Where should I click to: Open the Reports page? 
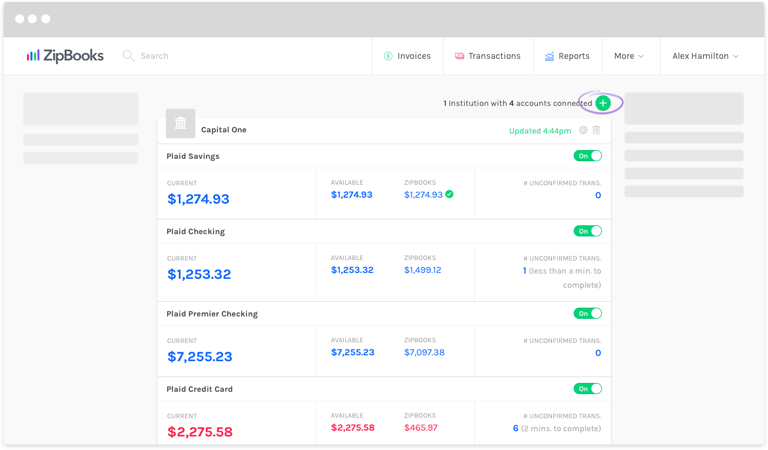pos(568,56)
